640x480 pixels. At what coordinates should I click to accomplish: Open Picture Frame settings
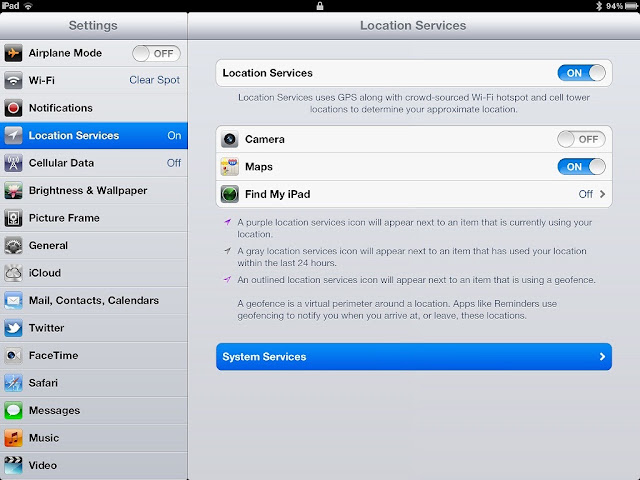tap(94, 218)
